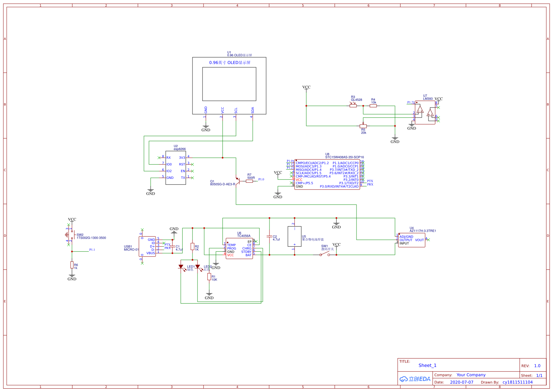Image resolution: width=553 pixels, height=392 pixels.
Task: Click the '1TS002G-1300-3500' part label
Action: point(91,238)
